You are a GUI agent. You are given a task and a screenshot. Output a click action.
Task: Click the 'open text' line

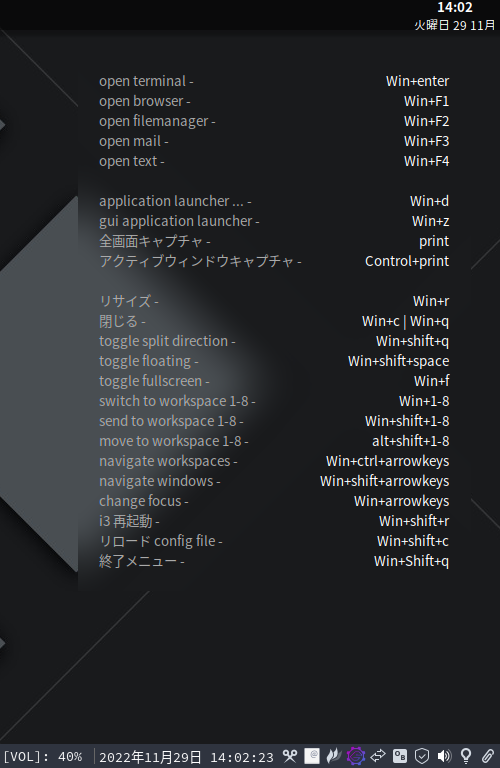[x=132, y=161]
